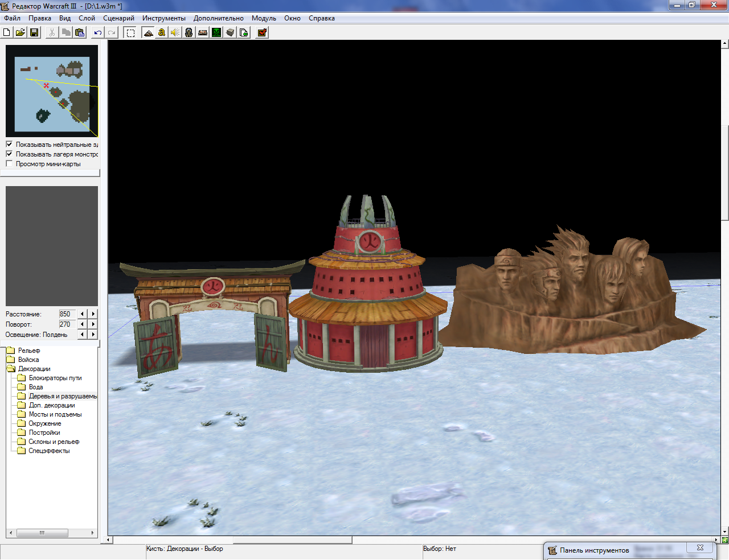Click the Cut scissors toolbar icon
The height and width of the screenshot is (560, 729).
52,32
